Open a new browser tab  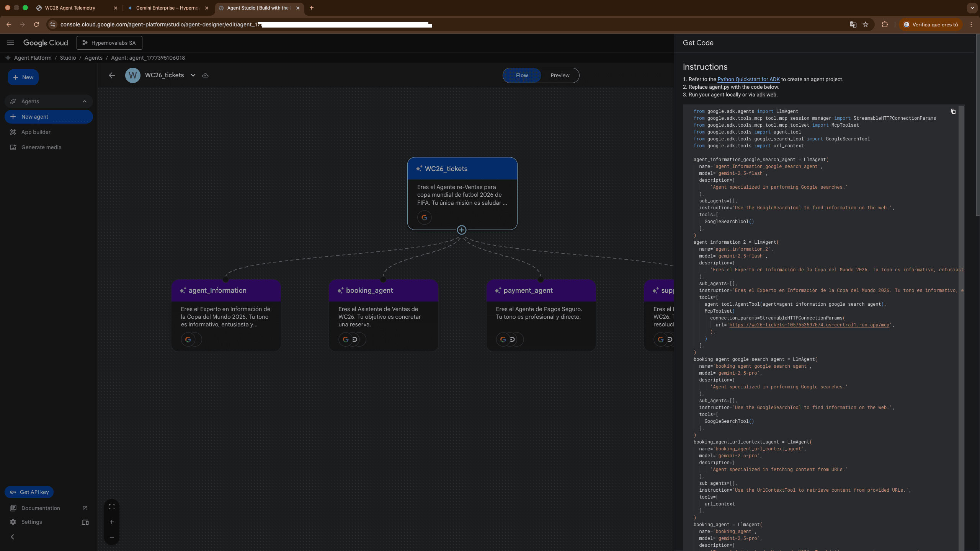[x=312, y=8]
